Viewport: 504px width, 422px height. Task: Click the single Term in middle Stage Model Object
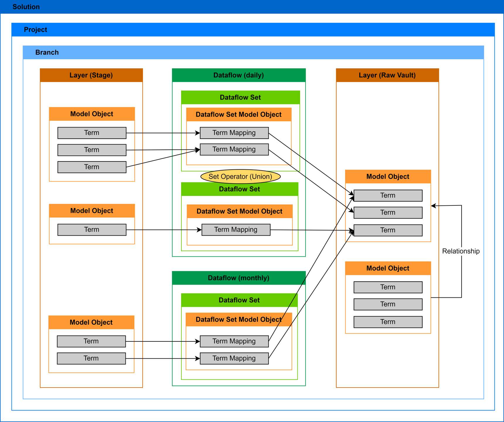click(x=92, y=229)
